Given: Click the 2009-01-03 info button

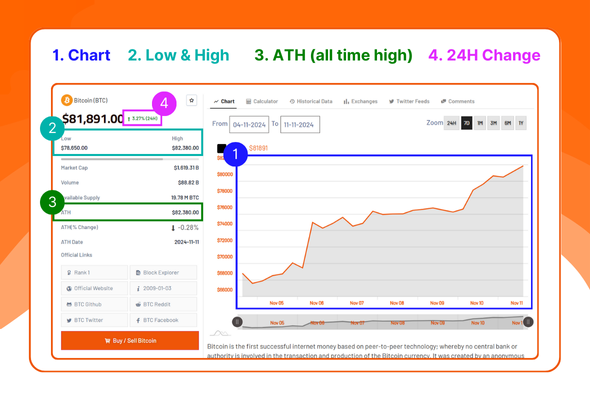Looking at the screenshot, I should 163,288.
